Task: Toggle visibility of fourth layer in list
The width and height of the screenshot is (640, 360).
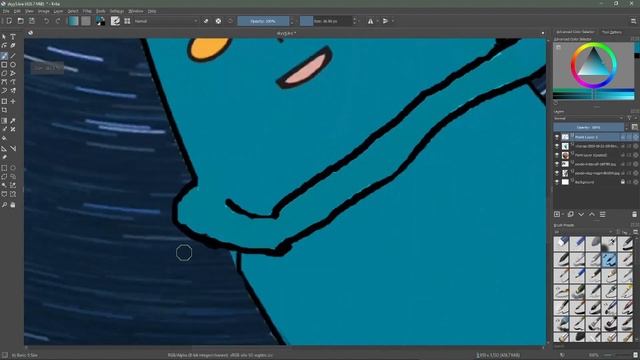Action: 557,164
